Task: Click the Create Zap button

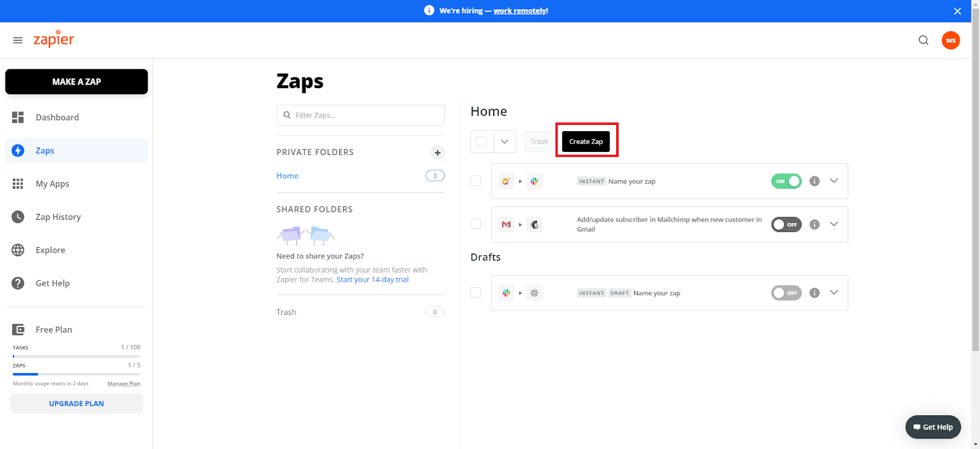Action: pyautogui.click(x=586, y=141)
